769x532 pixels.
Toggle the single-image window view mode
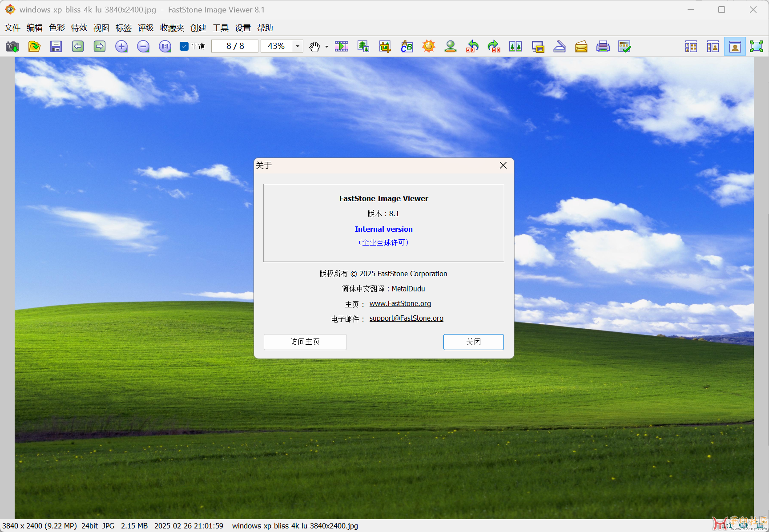(735, 46)
